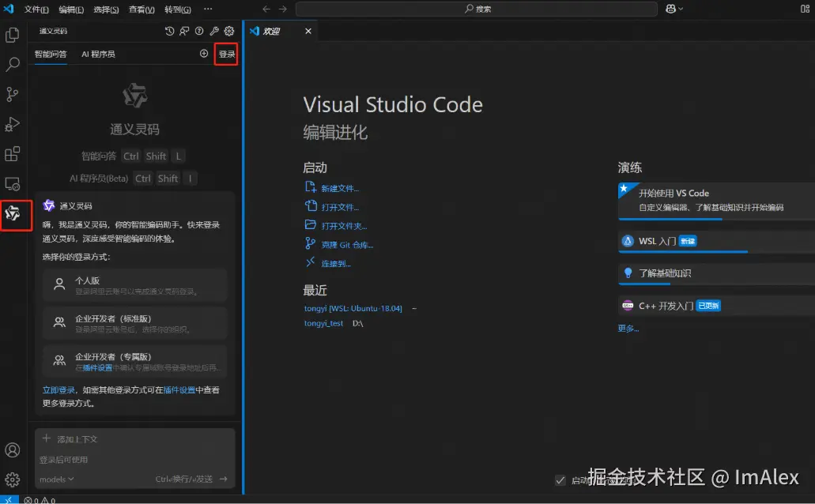
Task: Go back with the left arrow
Action: point(266,9)
